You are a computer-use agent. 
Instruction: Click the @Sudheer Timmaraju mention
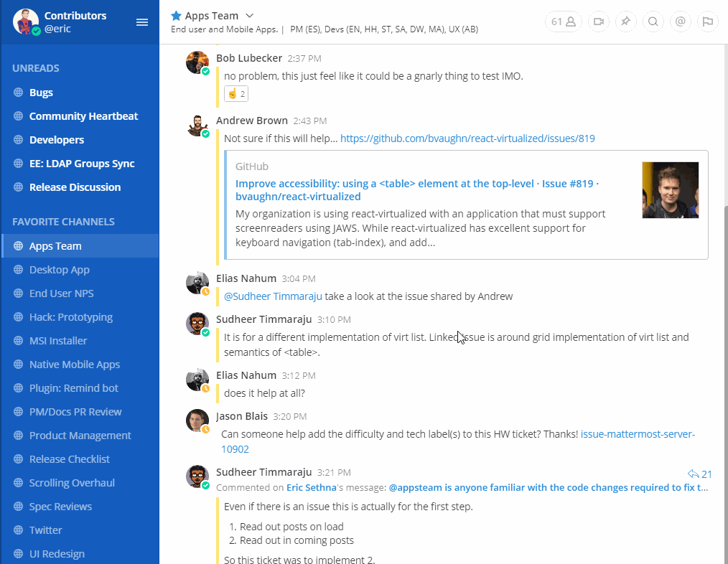click(x=273, y=296)
